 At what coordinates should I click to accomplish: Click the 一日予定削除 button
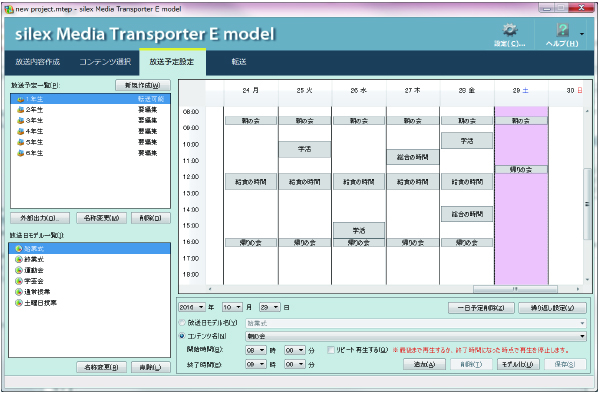[x=481, y=308]
